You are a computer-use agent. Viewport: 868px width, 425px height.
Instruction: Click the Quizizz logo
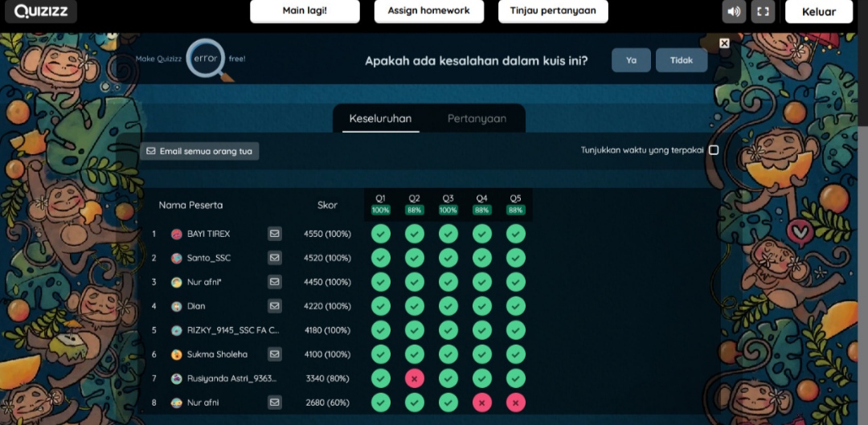pos(39,11)
